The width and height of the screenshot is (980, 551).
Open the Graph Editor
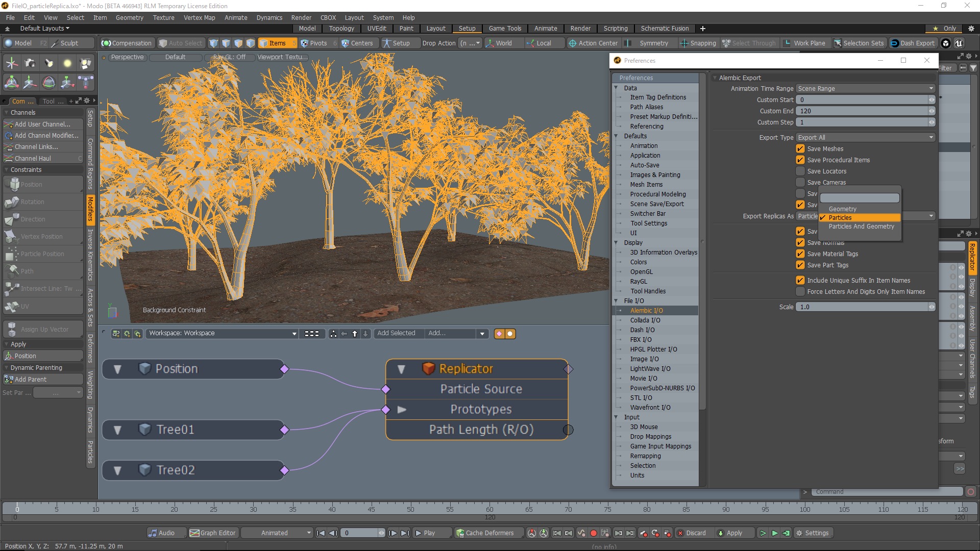[213, 533]
